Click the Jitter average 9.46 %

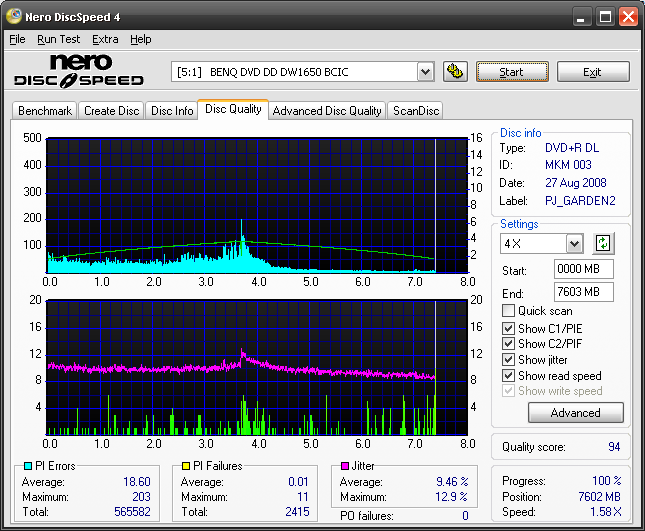pos(452,482)
